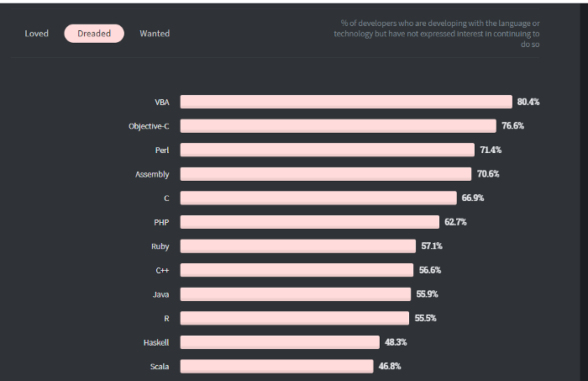Click the vertical scrollbar on right edge
The width and height of the screenshot is (588, 381).
click(584, 193)
